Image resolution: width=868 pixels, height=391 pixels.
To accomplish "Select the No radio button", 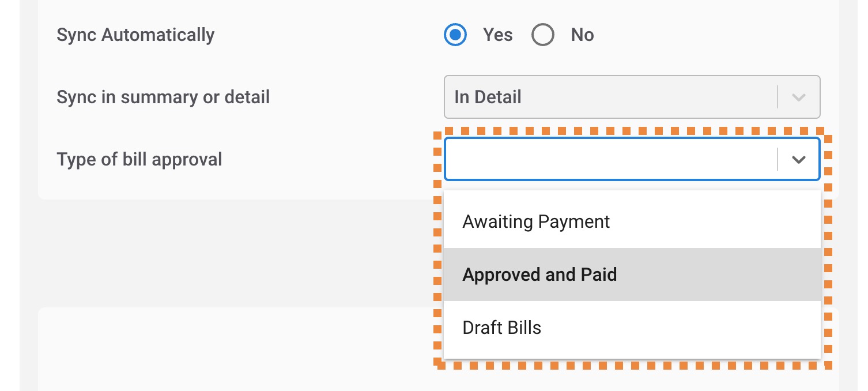I will [543, 35].
